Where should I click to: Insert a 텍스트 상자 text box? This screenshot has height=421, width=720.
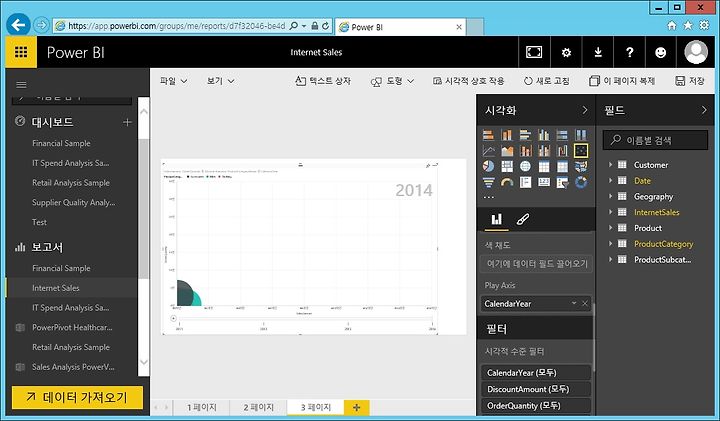click(x=323, y=81)
